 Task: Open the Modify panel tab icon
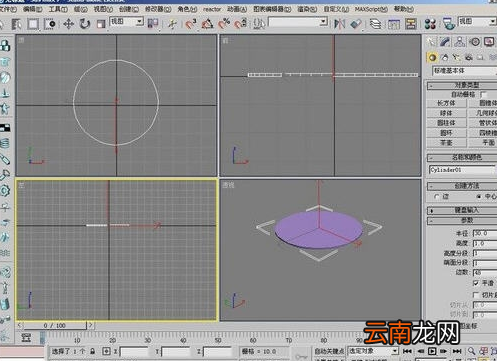click(x=445, y=42)
